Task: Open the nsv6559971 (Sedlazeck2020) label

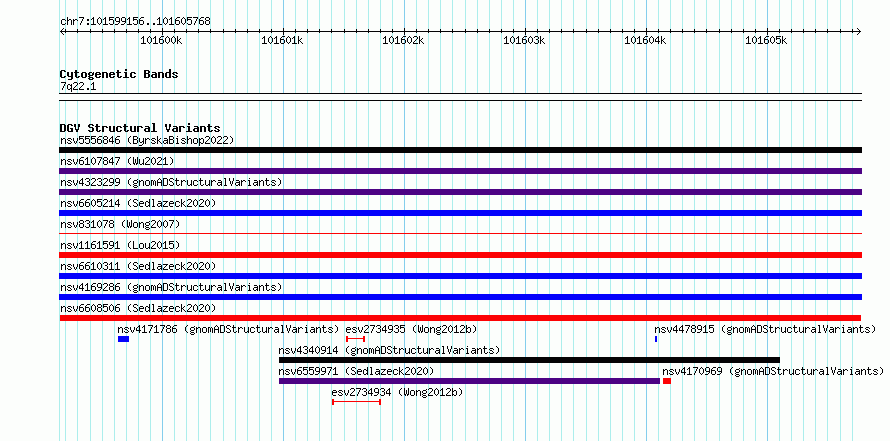Action: [356, 371]
